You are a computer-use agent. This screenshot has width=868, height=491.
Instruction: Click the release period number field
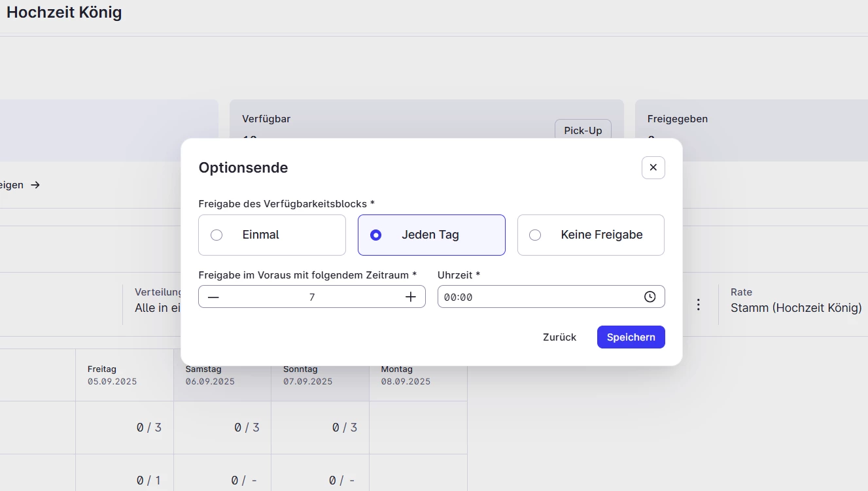click(312, 297)
